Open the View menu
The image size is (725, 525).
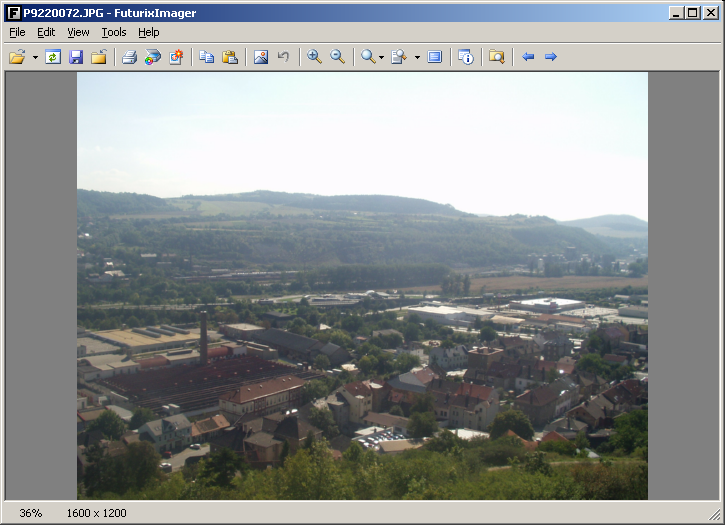tap(78, 32)
